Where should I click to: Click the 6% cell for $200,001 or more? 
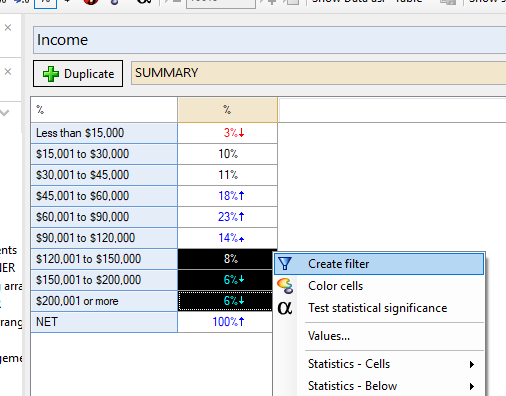225,301
